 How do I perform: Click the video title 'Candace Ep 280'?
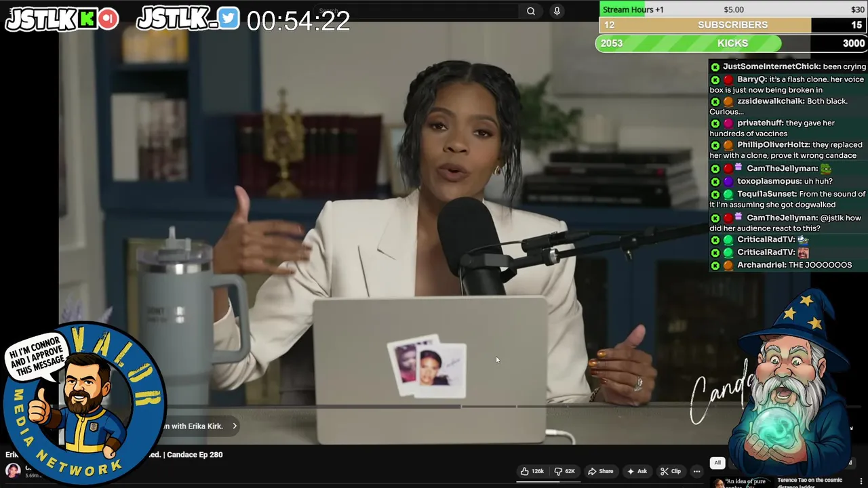click(194, 455)
